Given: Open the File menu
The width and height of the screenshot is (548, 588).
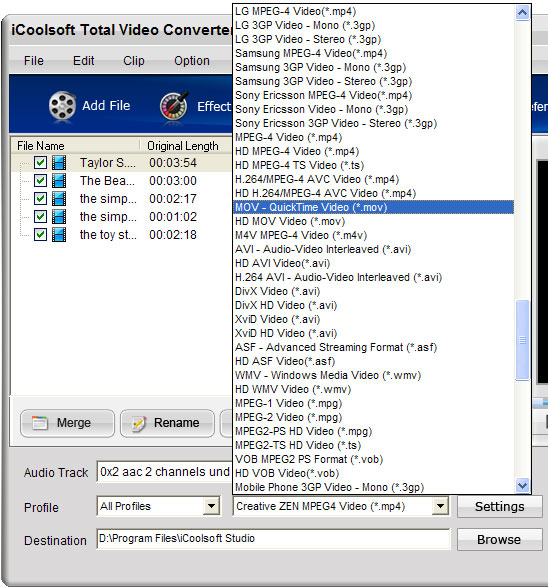Looking at the screenshot, I should 34,61.
